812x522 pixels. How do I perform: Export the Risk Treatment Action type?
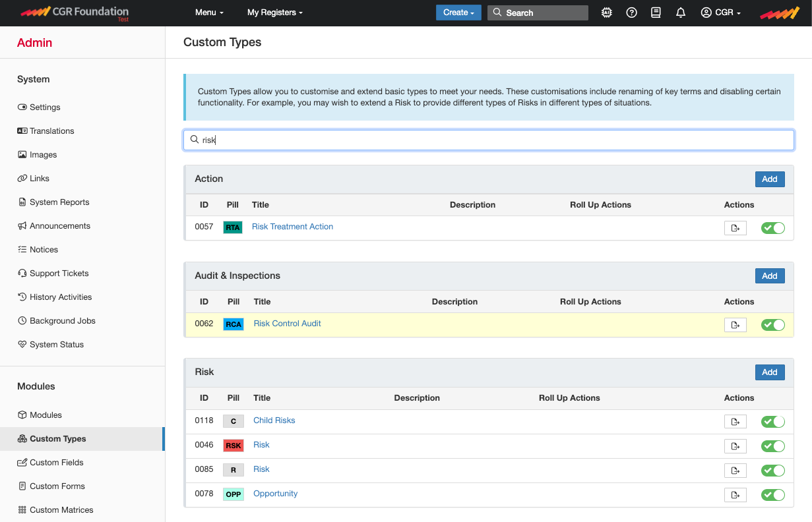coord(735,228)
